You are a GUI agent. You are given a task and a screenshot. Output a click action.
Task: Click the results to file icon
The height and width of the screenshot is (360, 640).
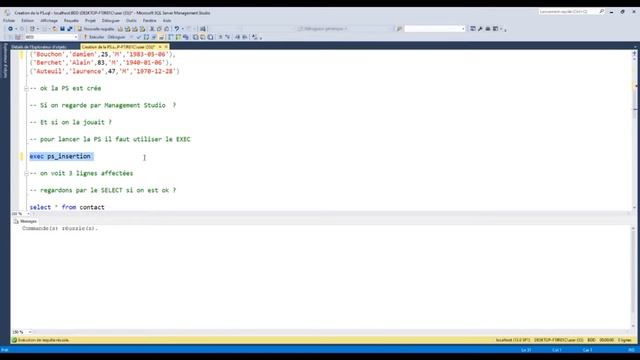coord(210,37)
